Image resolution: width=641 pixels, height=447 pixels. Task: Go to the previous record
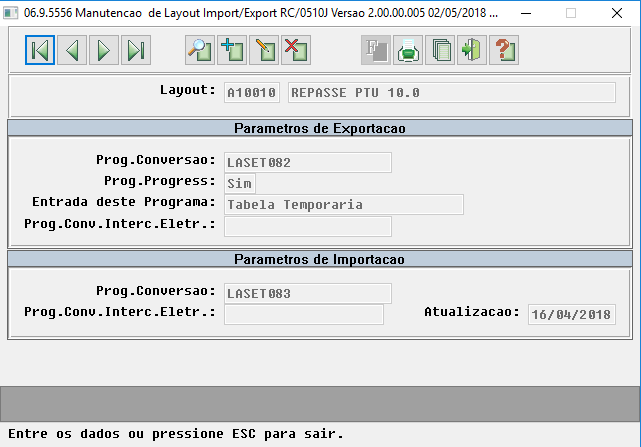point(72,50)
